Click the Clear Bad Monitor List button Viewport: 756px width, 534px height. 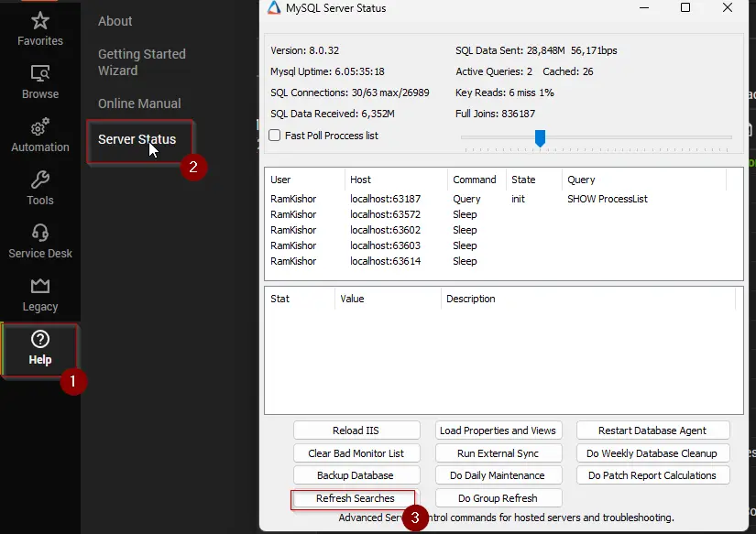tap(356, 453)
